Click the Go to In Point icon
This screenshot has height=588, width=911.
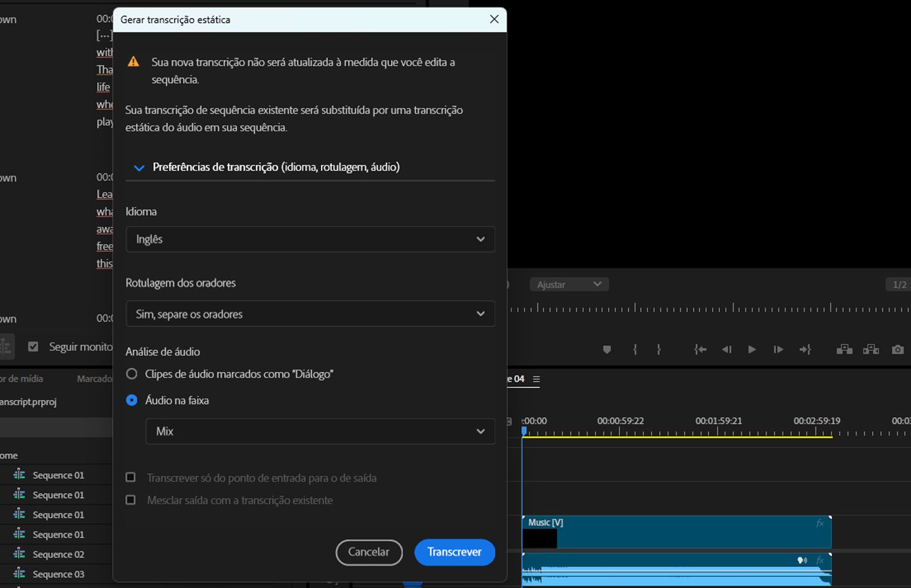700,349
